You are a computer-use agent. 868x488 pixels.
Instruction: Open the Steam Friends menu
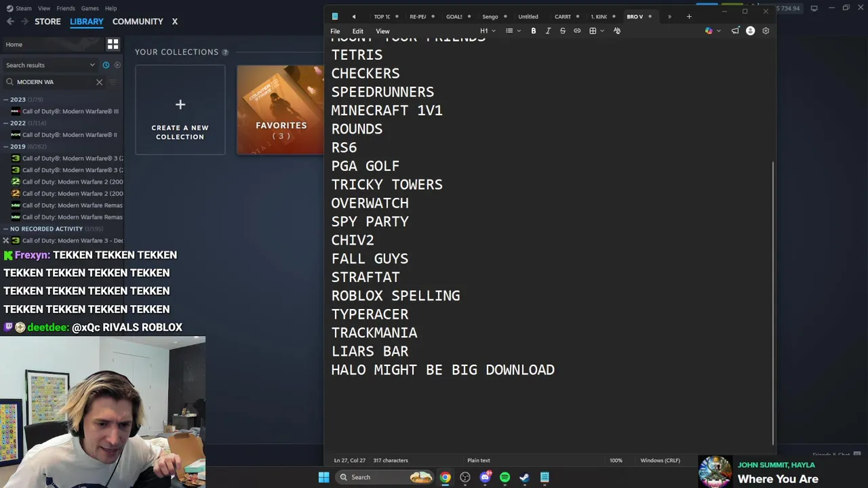tap(66, 8)
